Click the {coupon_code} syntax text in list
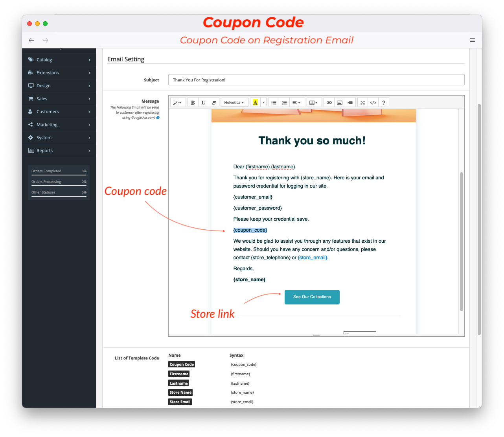 [244, 365]
